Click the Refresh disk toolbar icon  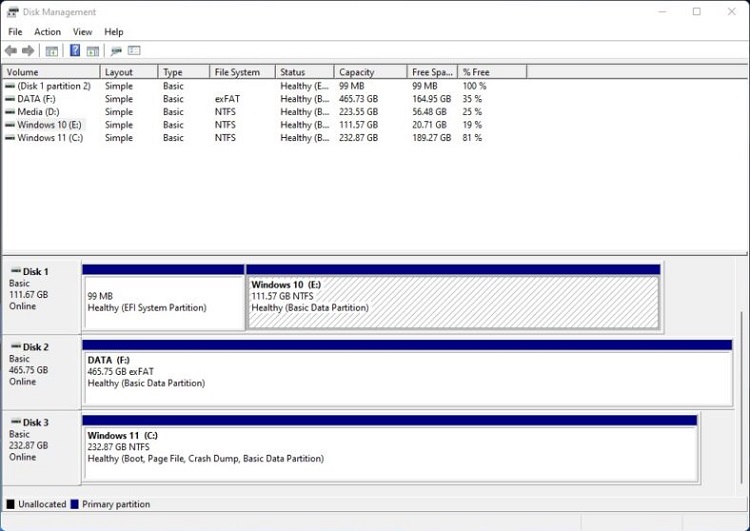click(x=116, y=51)
